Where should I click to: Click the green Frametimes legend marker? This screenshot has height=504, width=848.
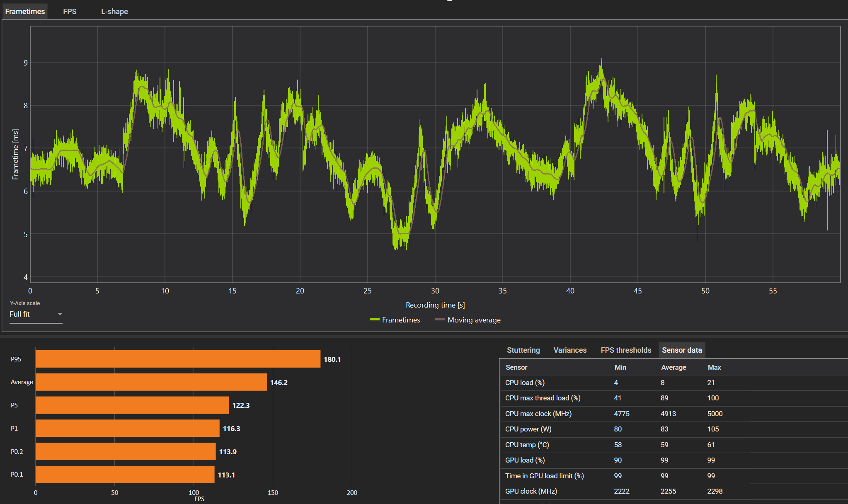375,320
